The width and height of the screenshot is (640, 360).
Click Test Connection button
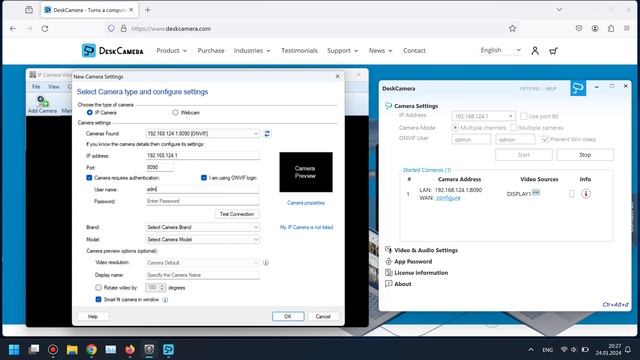[237, 214]
